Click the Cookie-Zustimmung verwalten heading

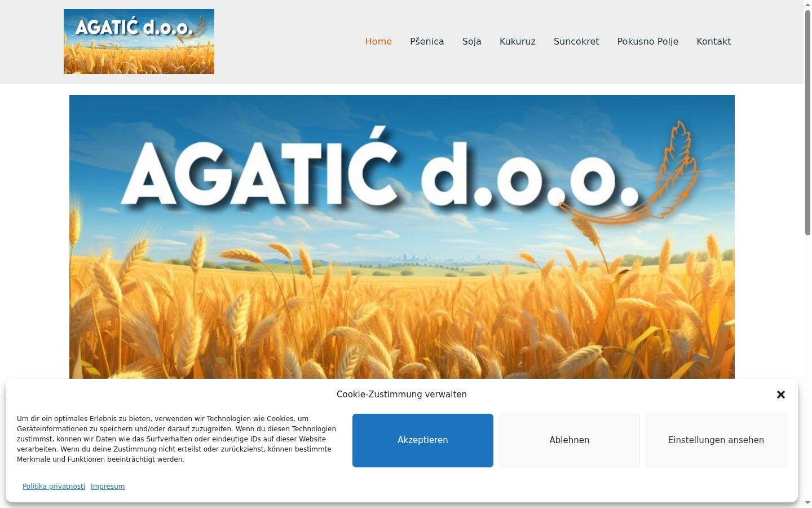[401, 395]
